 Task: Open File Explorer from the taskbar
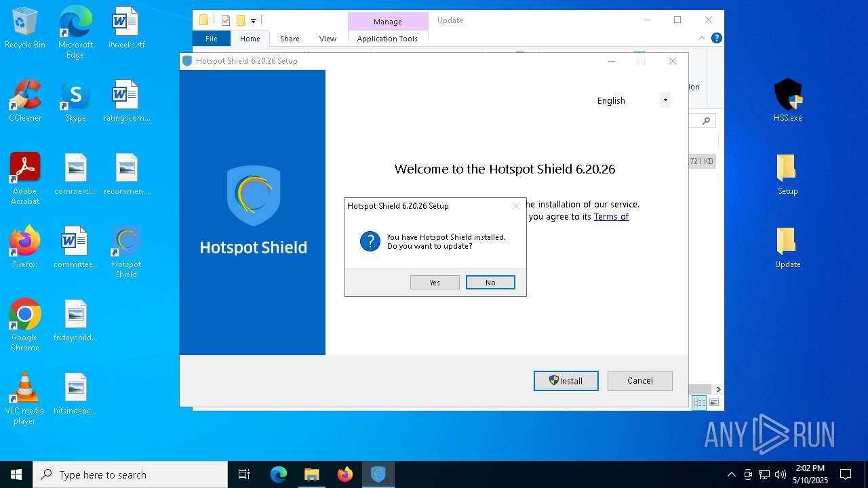click(x=311, y=474)
